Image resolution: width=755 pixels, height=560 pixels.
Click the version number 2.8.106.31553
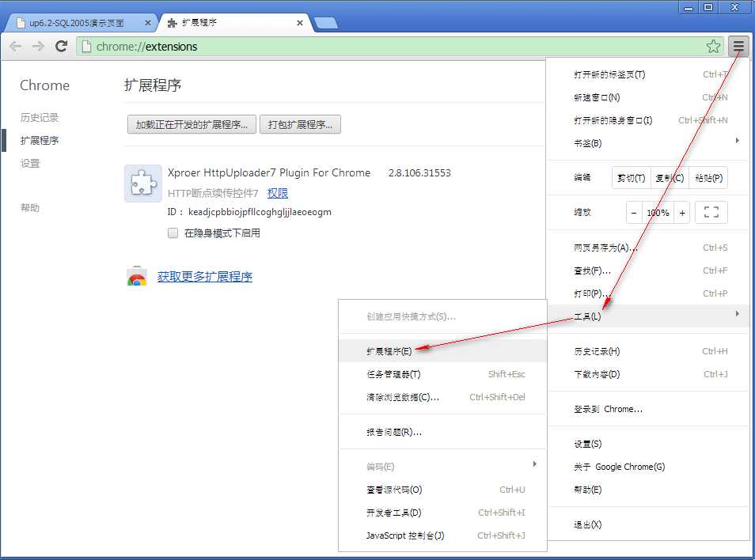pyautogui.click(x=419, y=172)
